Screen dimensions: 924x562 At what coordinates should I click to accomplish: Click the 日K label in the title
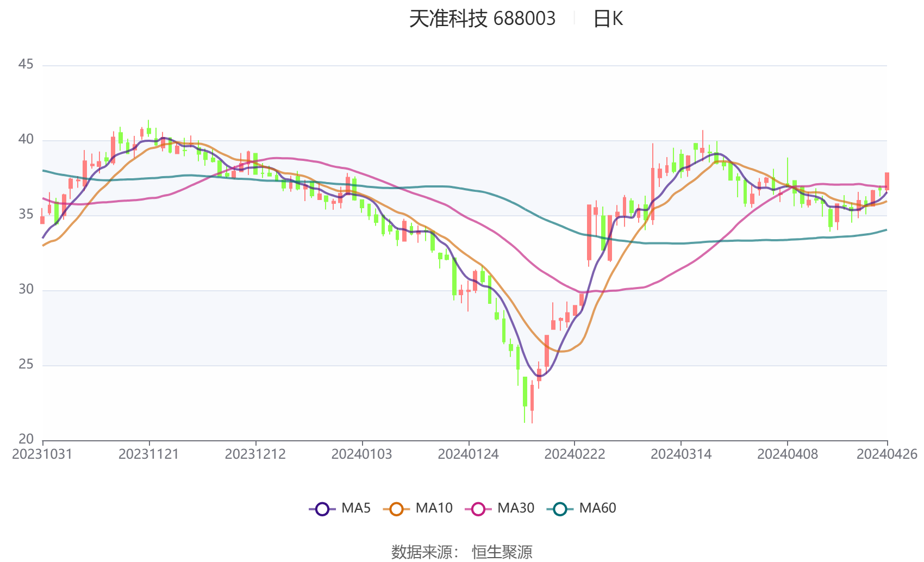pyautogui.click(x=608, y=19)
